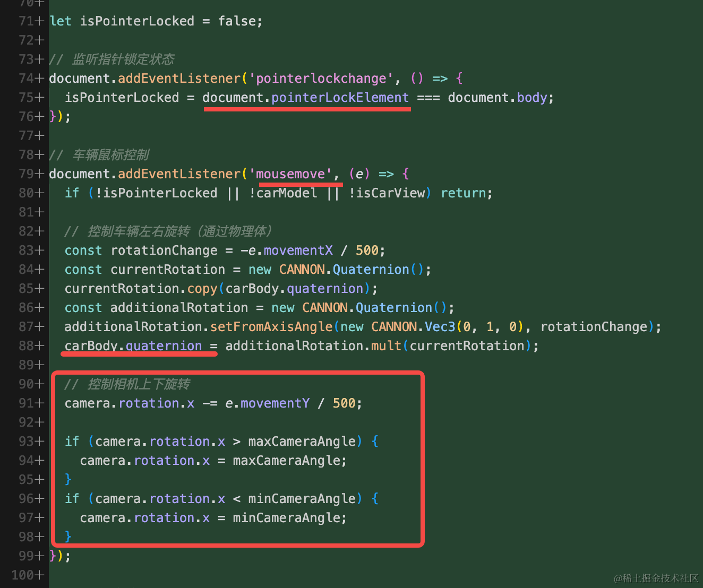Click 'addEventListener' on line 79
703x588 pixels.
pyautogui.click(x=179, y=174)
